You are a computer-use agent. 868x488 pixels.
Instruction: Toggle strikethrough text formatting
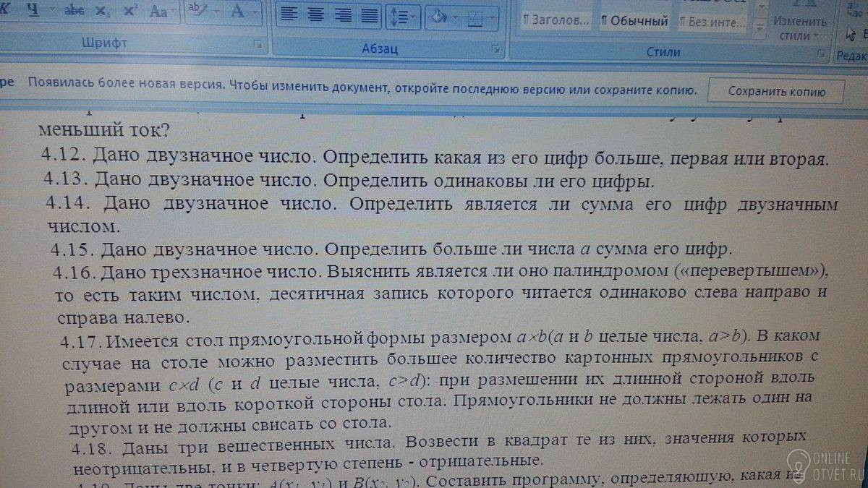[75, 12]
